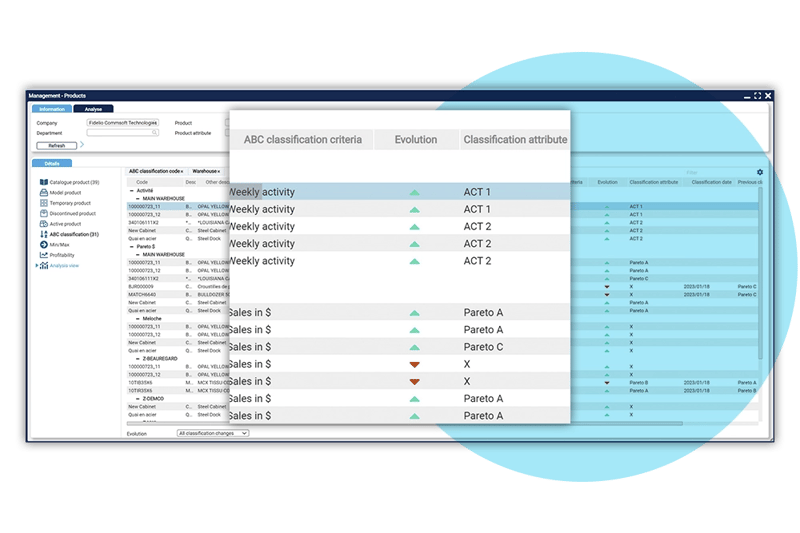
Task: Click the magnifier in Department field
Action: pyautogui.click(x=154, y=133)
